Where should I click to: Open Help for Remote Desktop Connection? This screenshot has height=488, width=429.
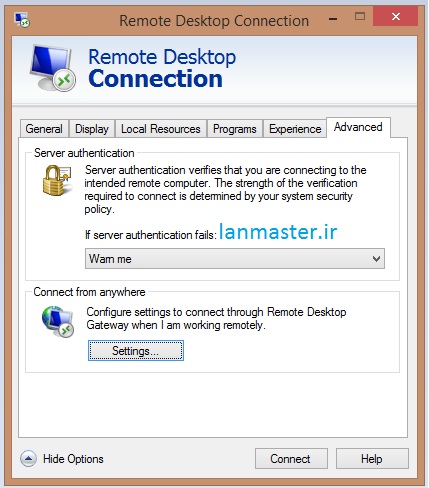(372, 459)
